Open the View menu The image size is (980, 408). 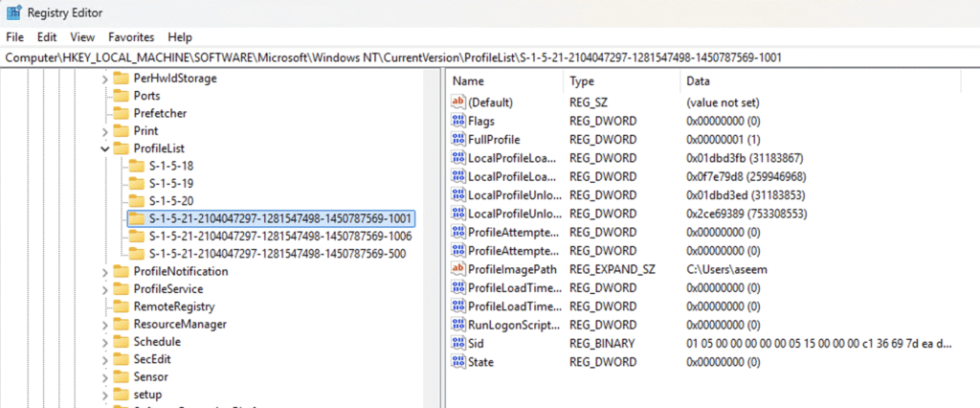point(82,37)
